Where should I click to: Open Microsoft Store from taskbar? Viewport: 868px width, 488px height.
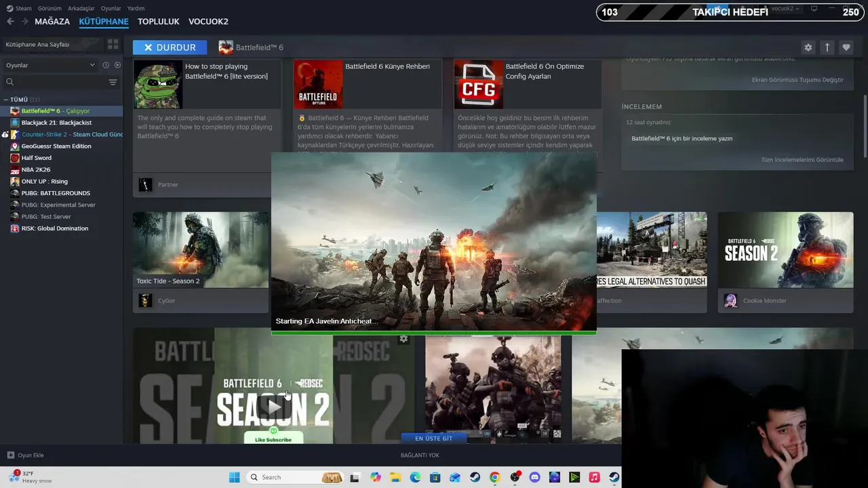pyautogui.click(x=435, y=477)
